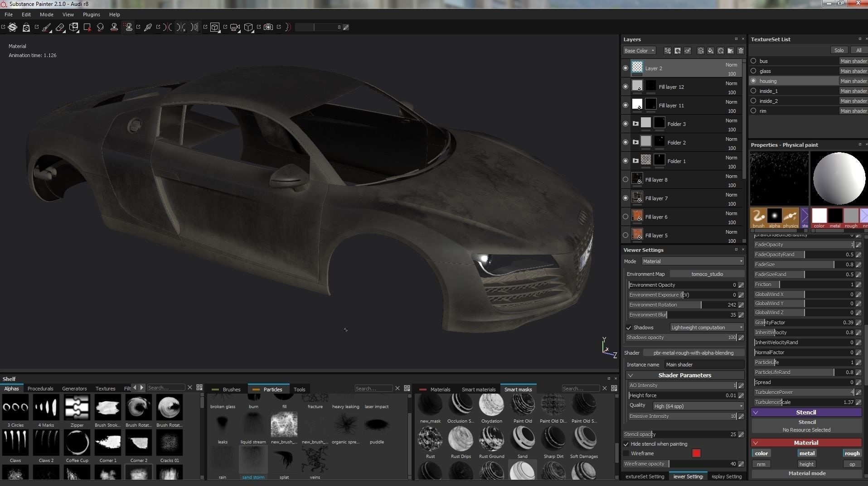This screenshot has height=486, width=868.
Task: Expand Folder 1 in Layers
Action: 635,161
